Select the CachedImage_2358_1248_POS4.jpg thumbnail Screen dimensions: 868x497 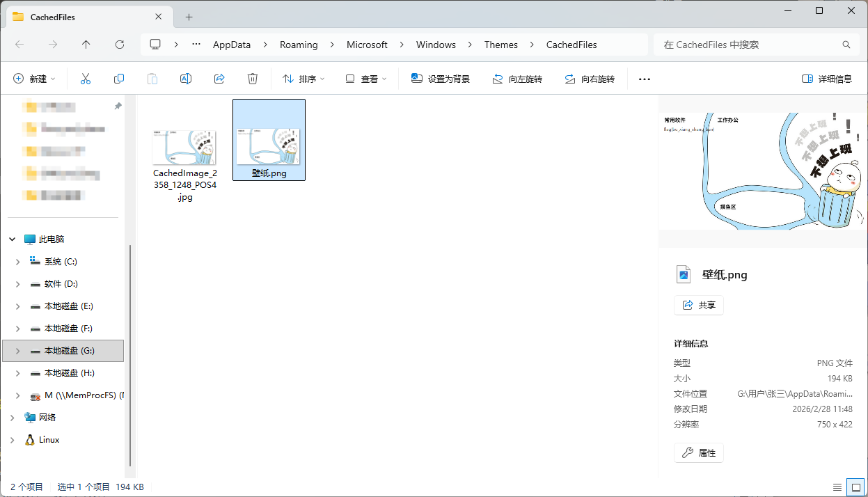(184, 148)
